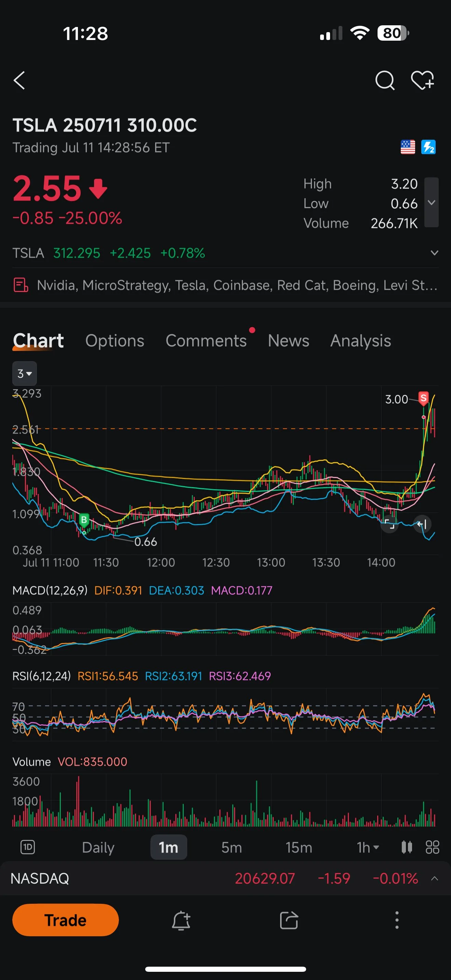451x980 pixels.
Task: Select the 5m interval
Action: [x=232, y=847]
